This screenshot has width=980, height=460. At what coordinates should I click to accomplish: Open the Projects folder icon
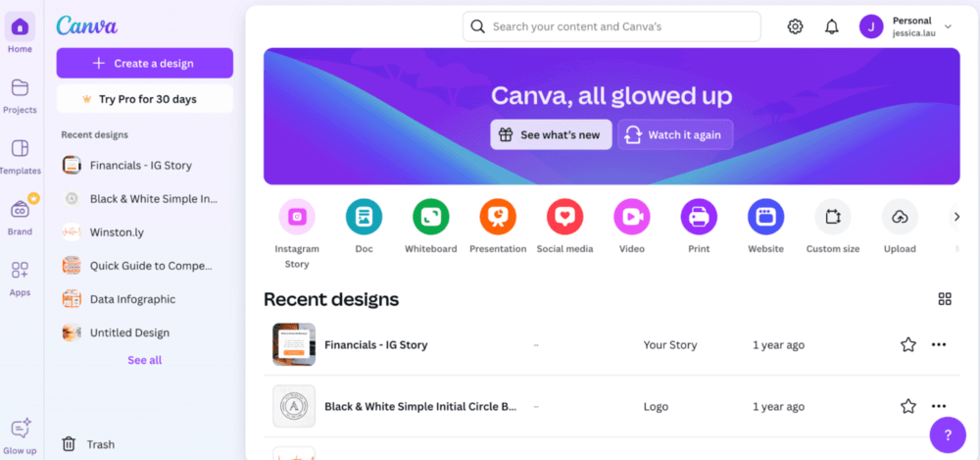[x=20, y=87]
